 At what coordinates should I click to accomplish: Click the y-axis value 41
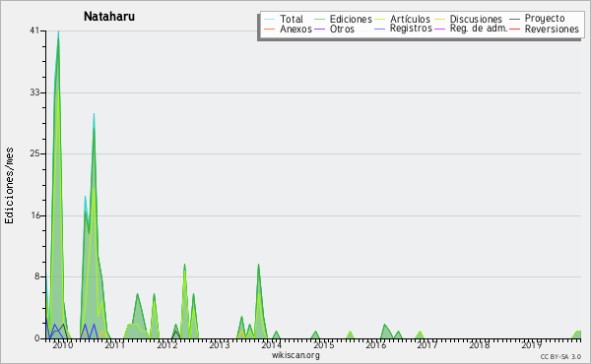[34, 30]
